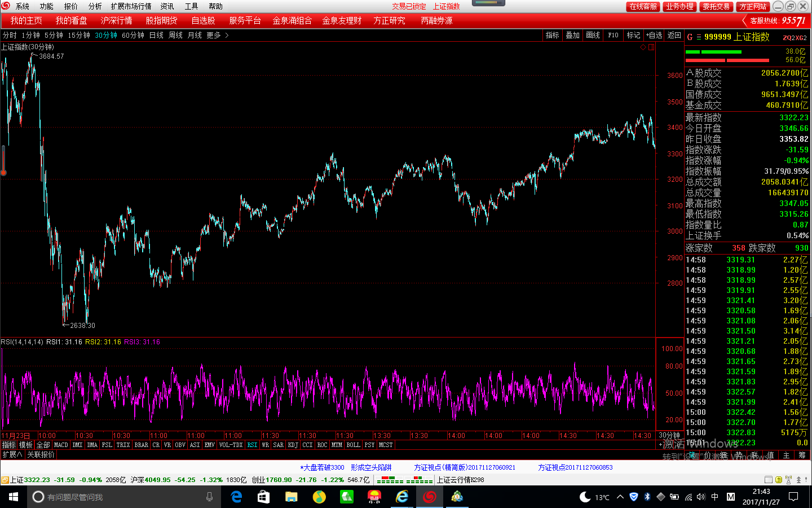Click the list icon in the status bar
The height and width of the screenshot is (508, 812).
coord(768,480)
